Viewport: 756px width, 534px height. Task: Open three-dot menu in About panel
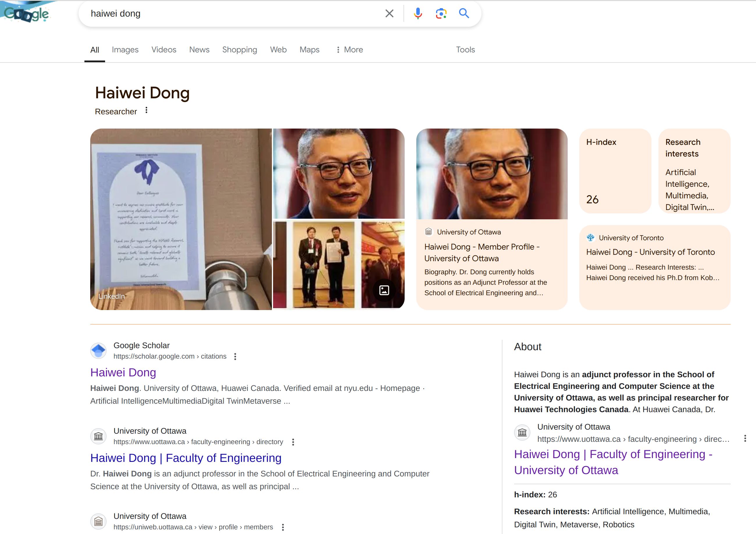745,439
